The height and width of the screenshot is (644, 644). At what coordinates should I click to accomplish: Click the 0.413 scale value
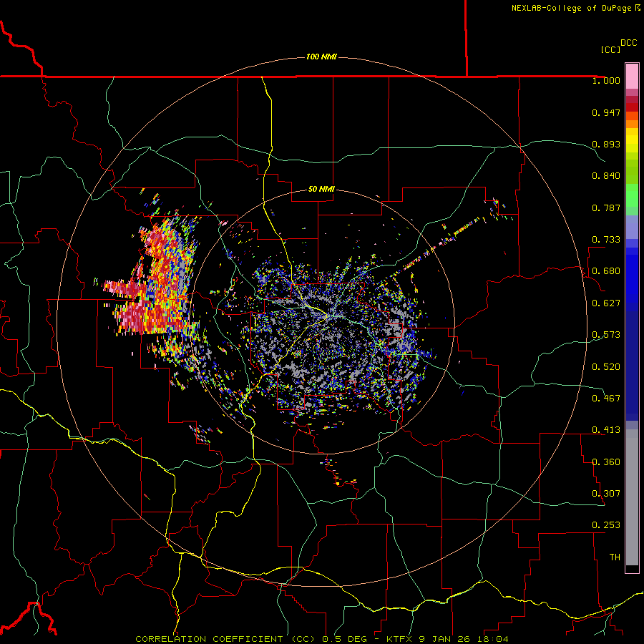click(x=606, y=430)
